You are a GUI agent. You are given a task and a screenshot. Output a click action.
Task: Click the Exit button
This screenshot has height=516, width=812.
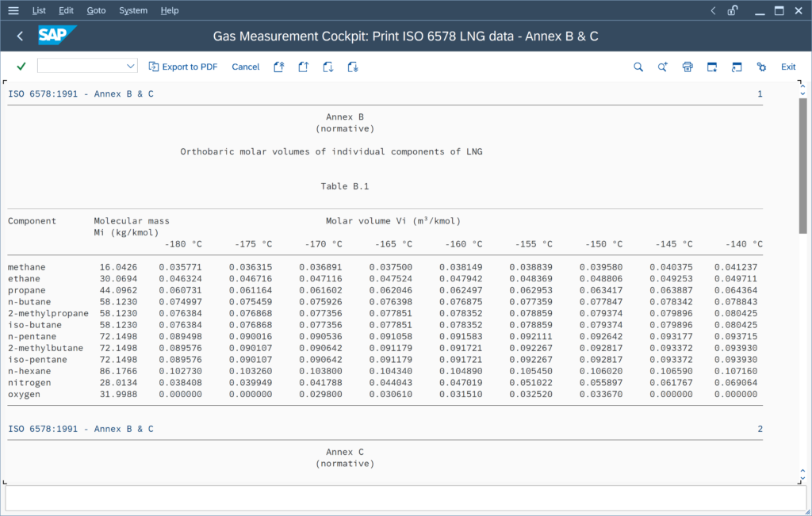(788, 67)
